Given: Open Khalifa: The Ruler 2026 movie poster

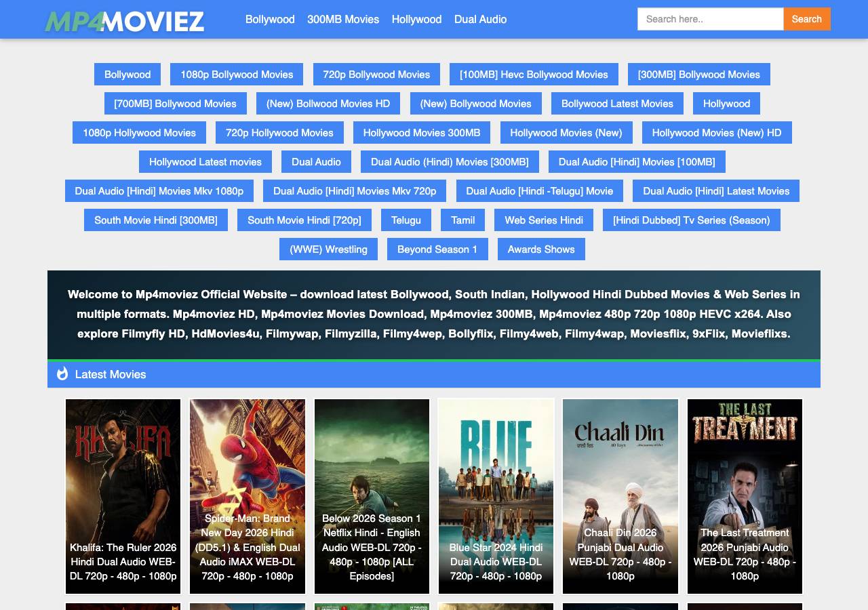Looking at the screenshot, I should [123, 496].
